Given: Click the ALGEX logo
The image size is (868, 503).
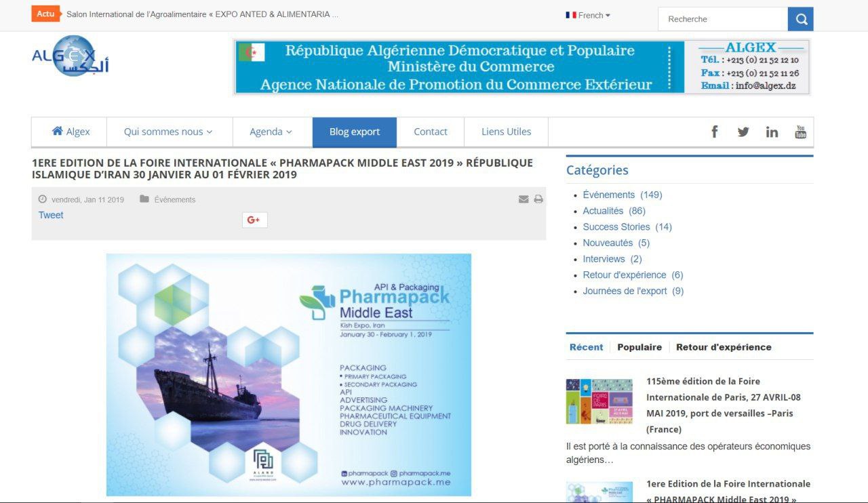Looking at the screenshot, I should tap(70, 56).
